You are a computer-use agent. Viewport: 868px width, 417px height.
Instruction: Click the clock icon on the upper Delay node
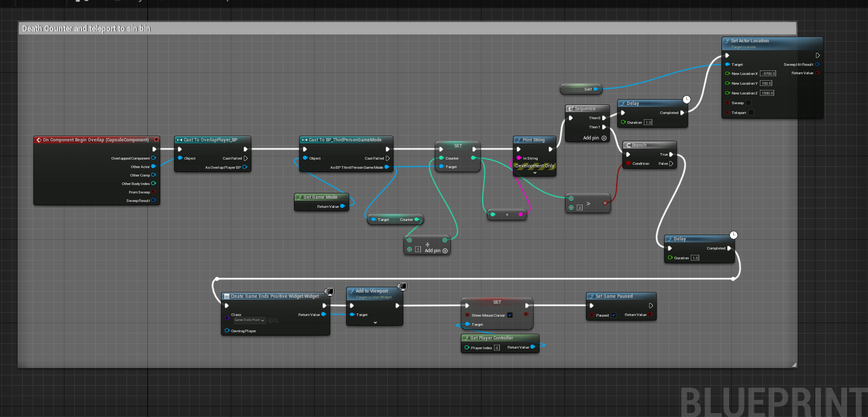[x=686, y=99]
